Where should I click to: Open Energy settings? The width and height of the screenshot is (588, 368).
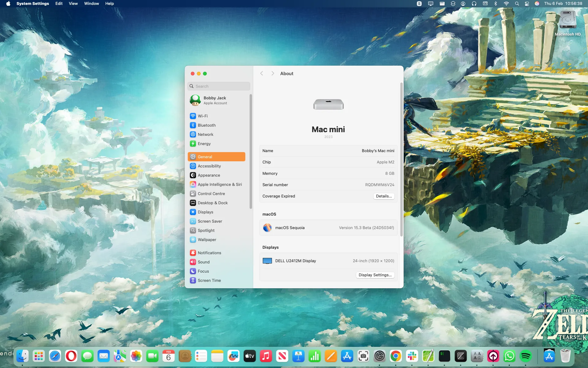pyautogui.click(x=204, y=144)
